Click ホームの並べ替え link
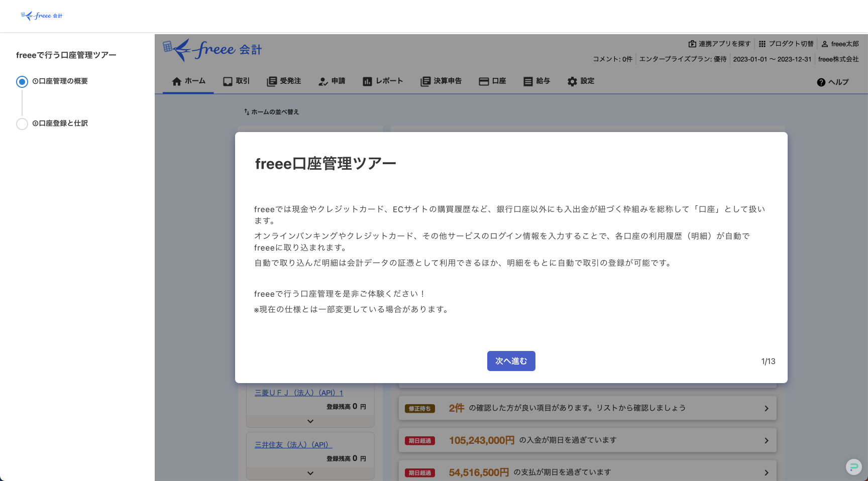The height and width of the screenshot is (481, 868). coord(275,112)
